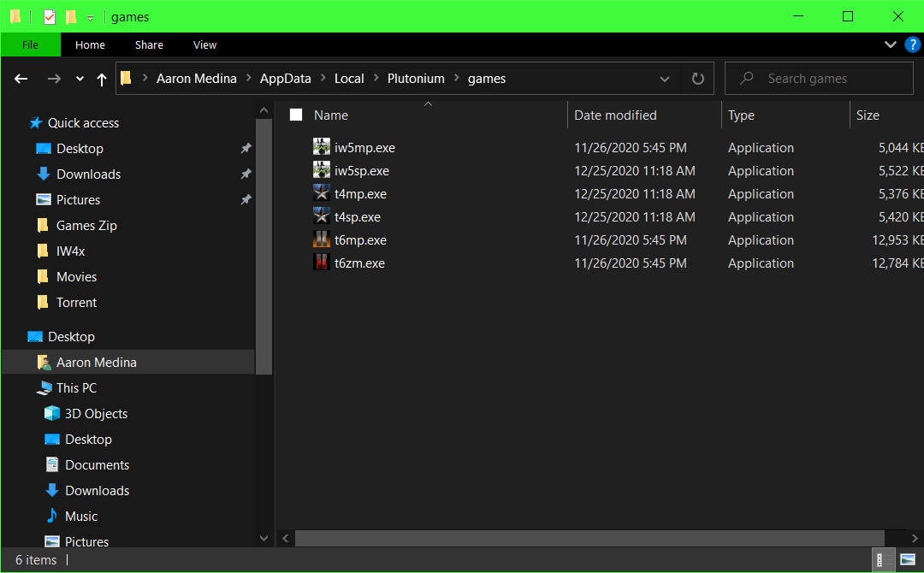Select the t4sp.exe file icon

coord(321,216)
